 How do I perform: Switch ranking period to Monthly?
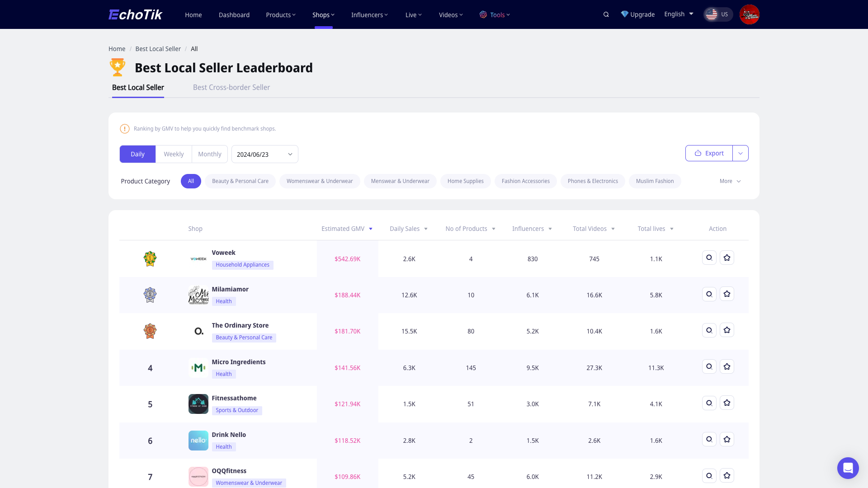[209, 154]
